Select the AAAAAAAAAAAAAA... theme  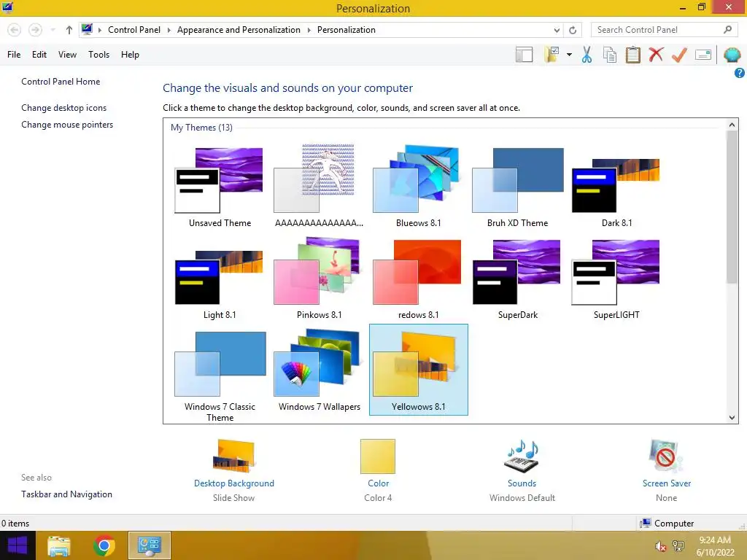319,186
